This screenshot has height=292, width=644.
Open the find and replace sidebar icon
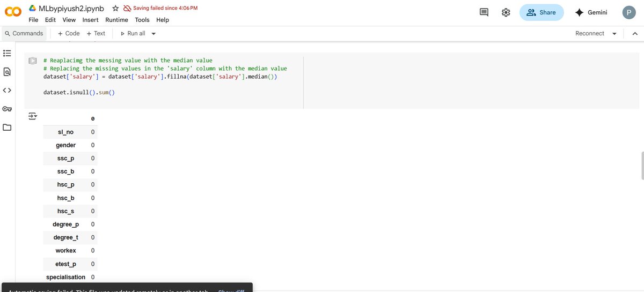coord(7,71)
